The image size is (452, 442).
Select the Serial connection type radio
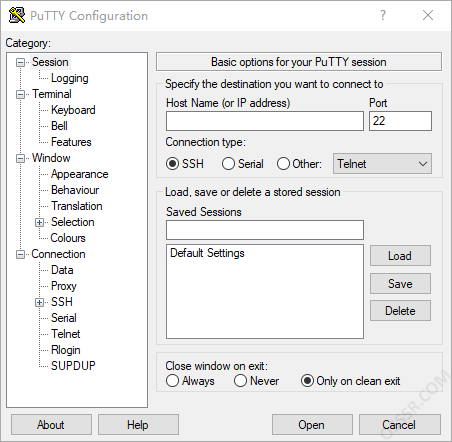pyautogui.click(x=228, y=164)
